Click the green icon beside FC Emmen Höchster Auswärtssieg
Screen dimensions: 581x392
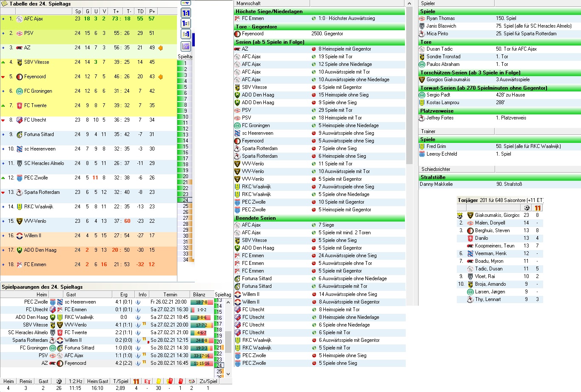coord(314,19)
